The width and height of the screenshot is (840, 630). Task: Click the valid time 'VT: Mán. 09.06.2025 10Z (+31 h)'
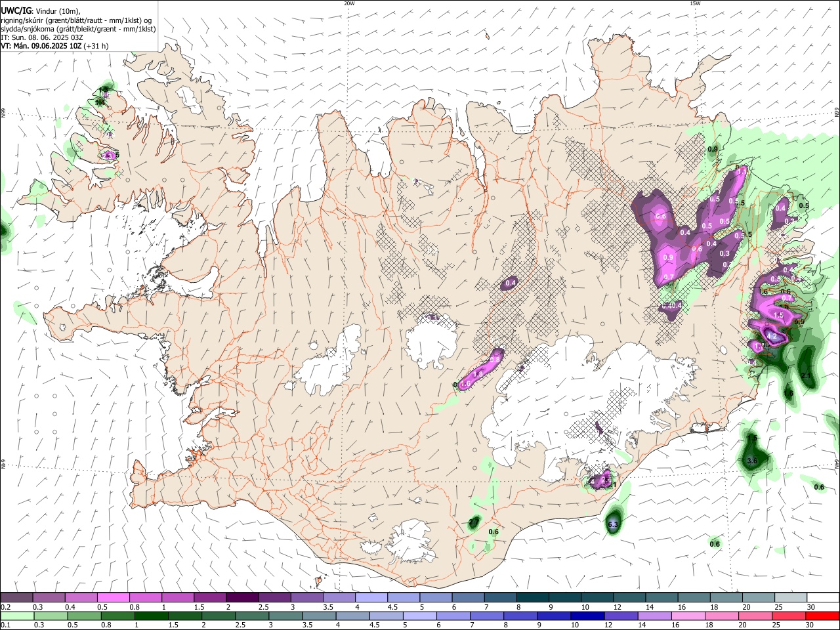click(x=54, y=46)
